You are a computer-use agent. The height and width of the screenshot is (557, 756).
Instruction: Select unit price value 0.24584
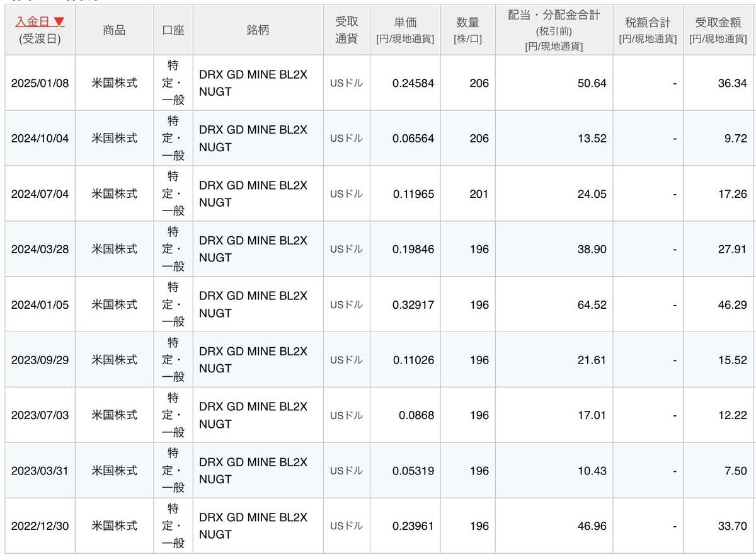point(413,83)
